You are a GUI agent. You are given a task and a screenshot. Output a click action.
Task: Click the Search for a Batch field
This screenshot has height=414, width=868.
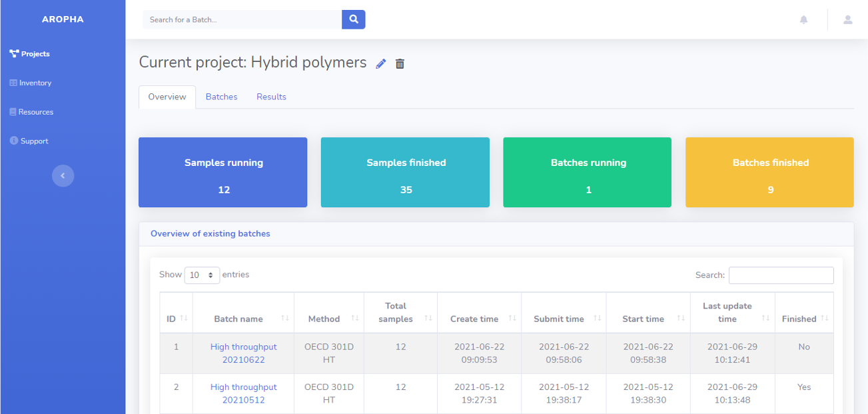242,20
